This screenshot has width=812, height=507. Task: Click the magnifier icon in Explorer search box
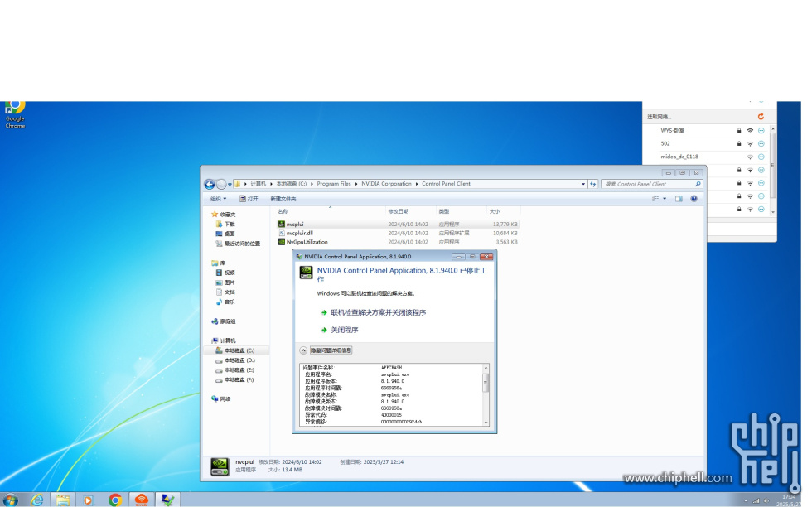point(698,184)
